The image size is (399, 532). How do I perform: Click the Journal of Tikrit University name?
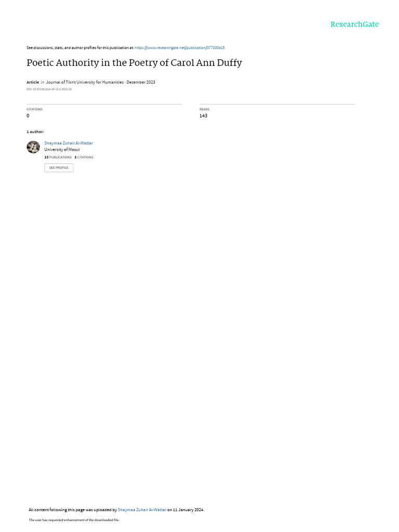(x=85, y=82)
